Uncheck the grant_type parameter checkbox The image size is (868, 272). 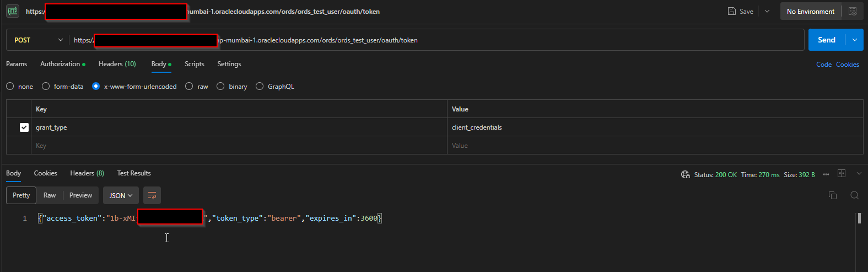24,127
